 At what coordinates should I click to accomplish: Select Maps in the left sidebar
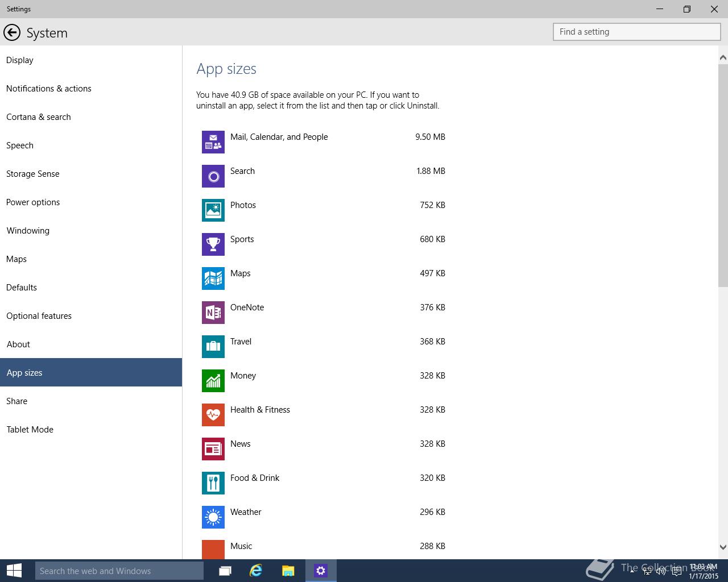91,259
